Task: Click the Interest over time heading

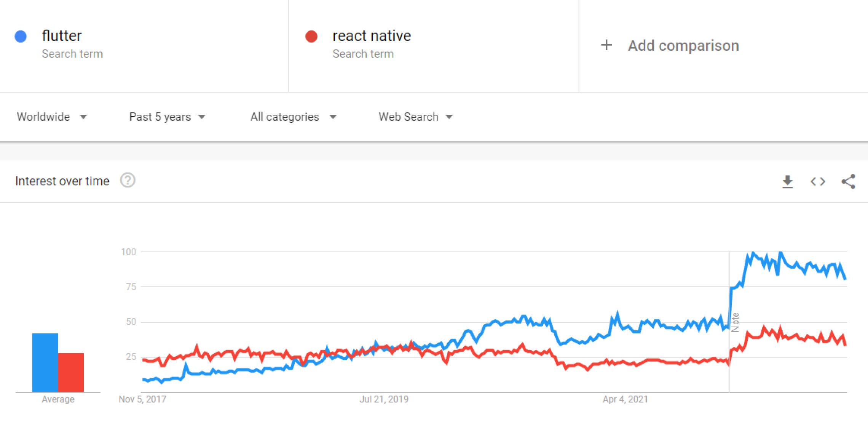Action: pyautogui.click(x=62, y=181)
